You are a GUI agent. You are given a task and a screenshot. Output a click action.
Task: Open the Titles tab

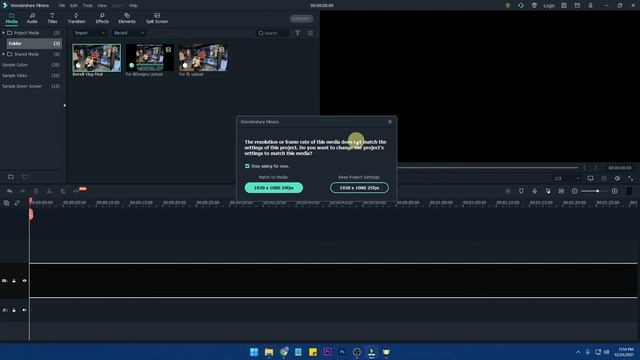[x=52, y=18]
